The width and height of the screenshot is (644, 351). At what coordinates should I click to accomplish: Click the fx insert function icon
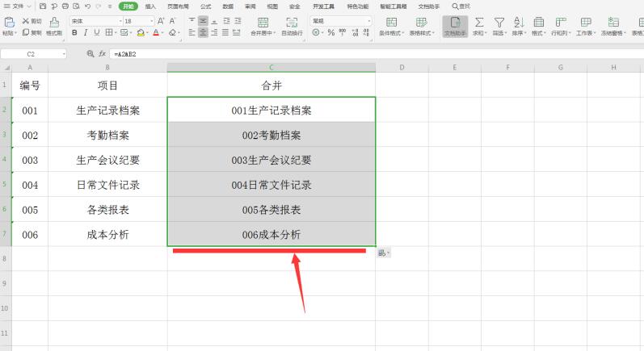click(102, 54)
